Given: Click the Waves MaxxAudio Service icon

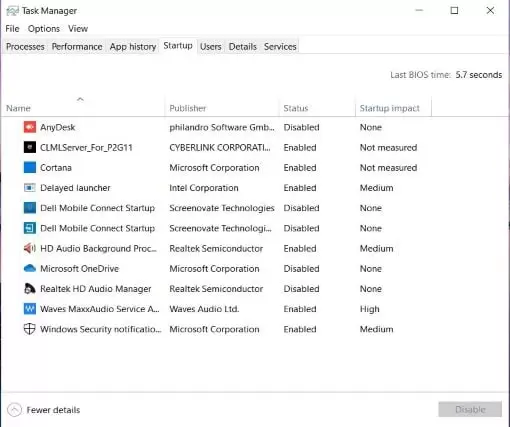Looking at the screenshot, I should click(30, 309).
